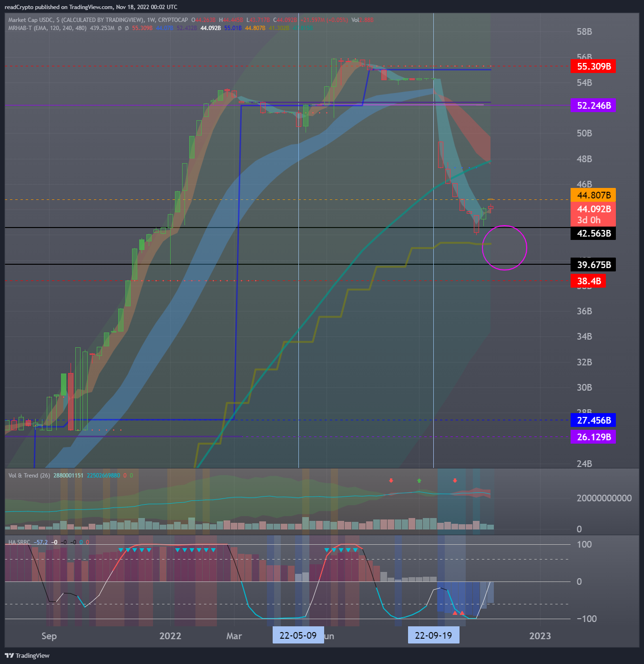Click the 48B price axis label
644x664 pixels.
pyautogui.click(x=584, y=159)
